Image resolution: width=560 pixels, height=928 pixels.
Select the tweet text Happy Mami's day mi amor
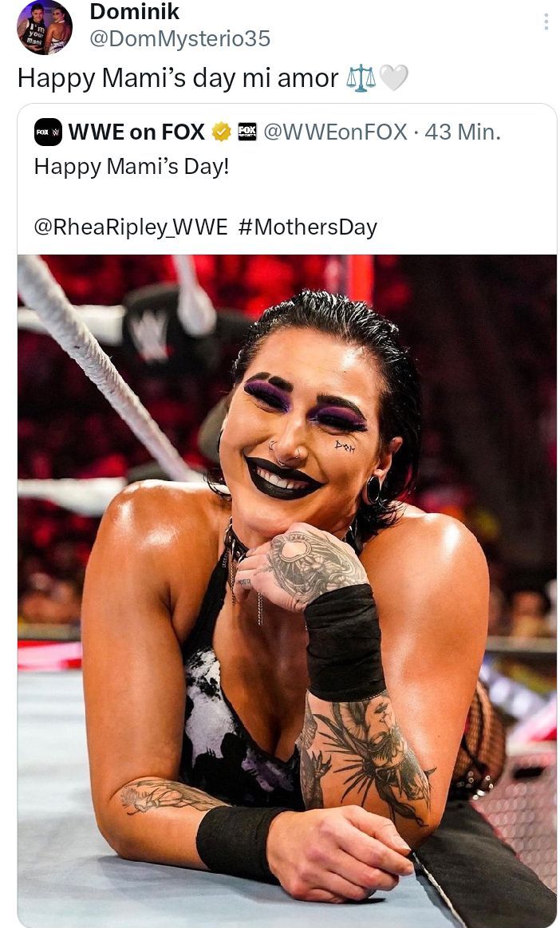coord(178,78)
